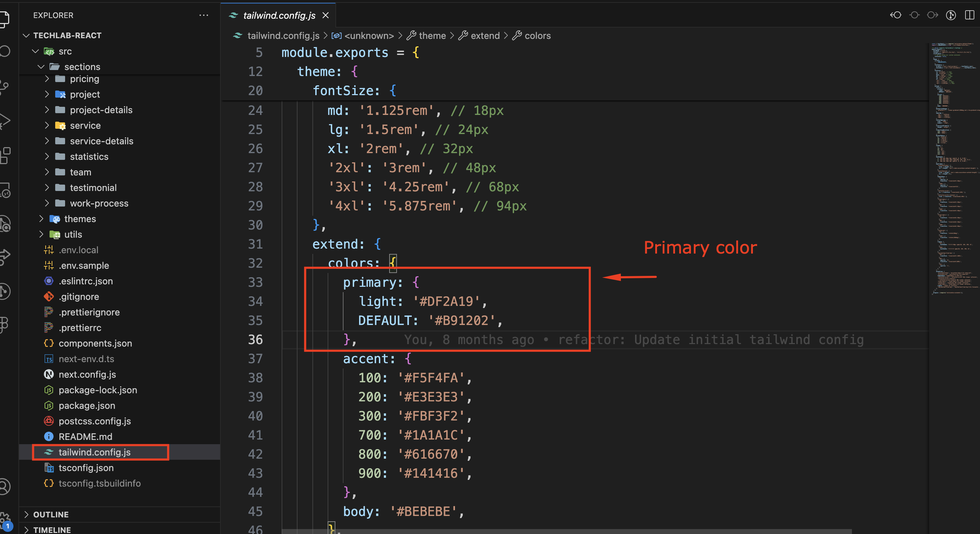Collapse the sections folder chevron
The width and height of the screenshot is (980, 534).
pos(41,66)
